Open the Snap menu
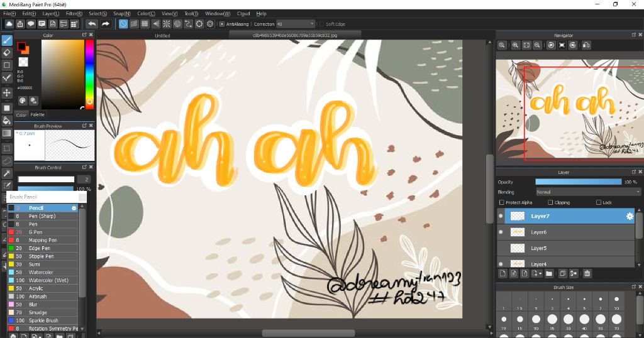 tap(121, 14)
